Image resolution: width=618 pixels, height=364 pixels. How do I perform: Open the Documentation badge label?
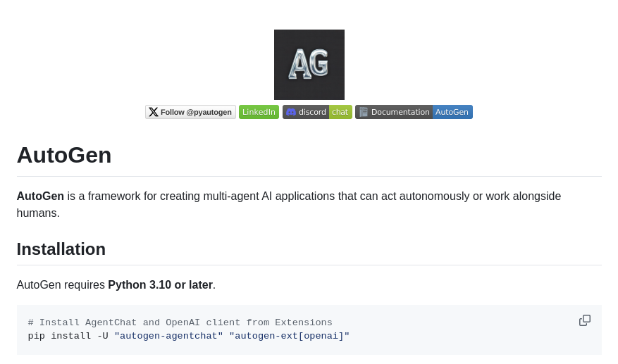click(400, 112)
